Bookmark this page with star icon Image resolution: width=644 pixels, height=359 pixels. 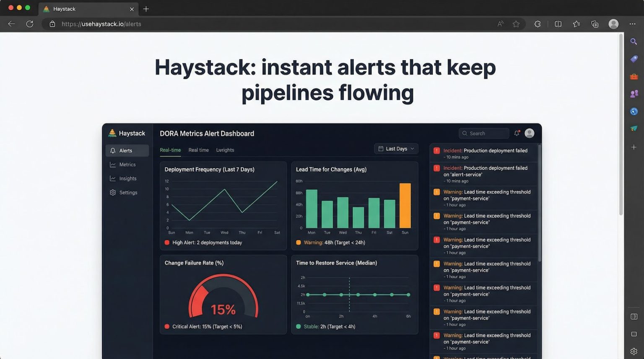point(516,24)
